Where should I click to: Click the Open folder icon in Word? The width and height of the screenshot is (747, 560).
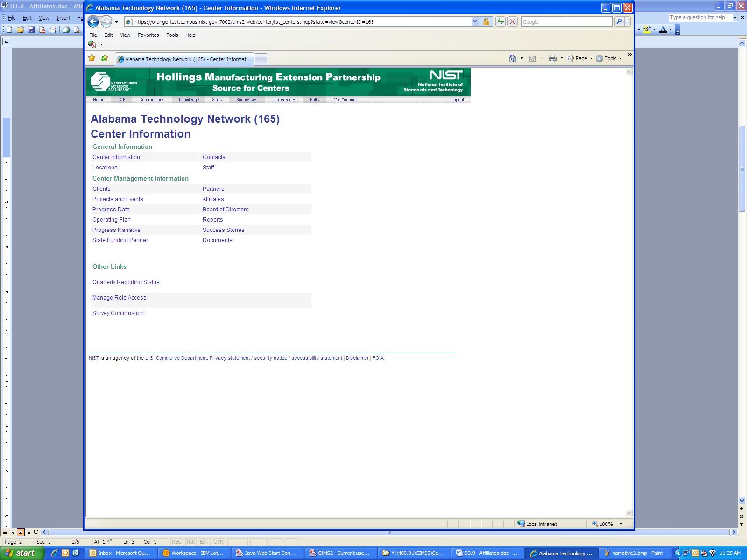[21, 29]
